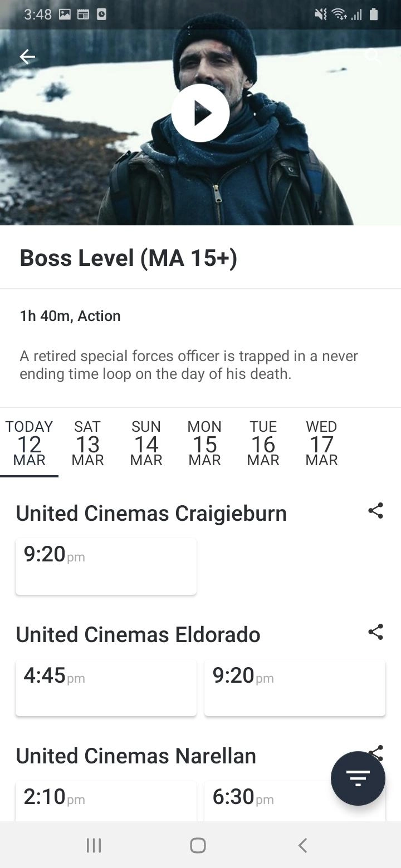Select the TODAY 12 MAR tab

29,443
